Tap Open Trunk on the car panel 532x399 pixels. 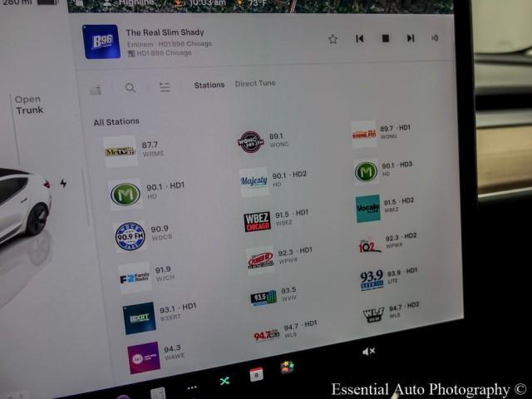pyautogui.click(x=27, y=105)
